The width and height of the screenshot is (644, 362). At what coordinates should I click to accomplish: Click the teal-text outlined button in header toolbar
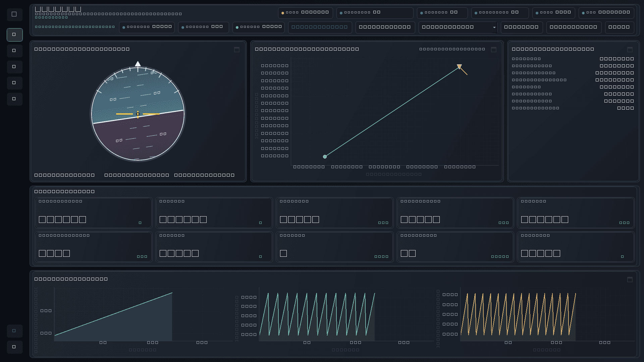point(320,27)
